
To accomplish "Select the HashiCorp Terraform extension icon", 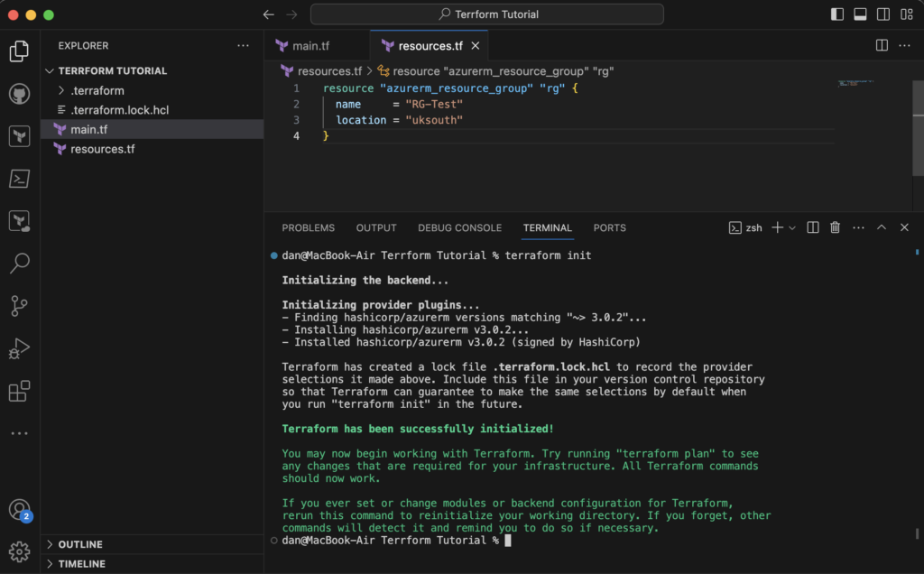I will point(19,134).
